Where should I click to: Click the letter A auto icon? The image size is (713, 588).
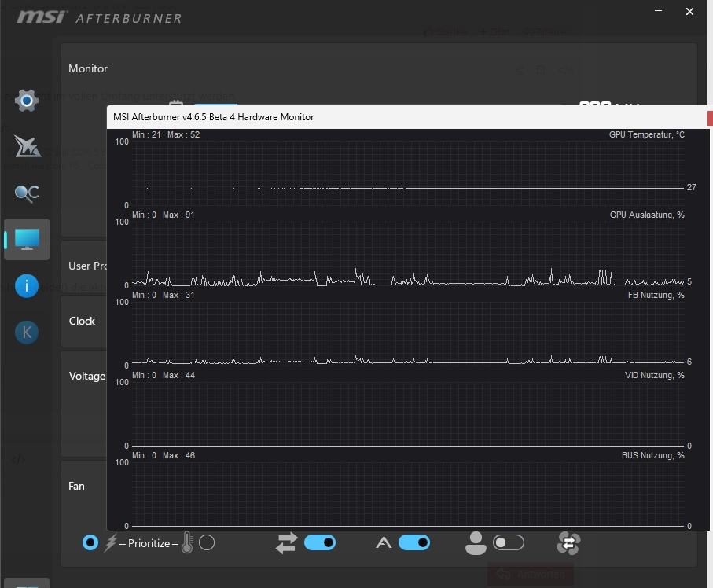tap(384, 542)
